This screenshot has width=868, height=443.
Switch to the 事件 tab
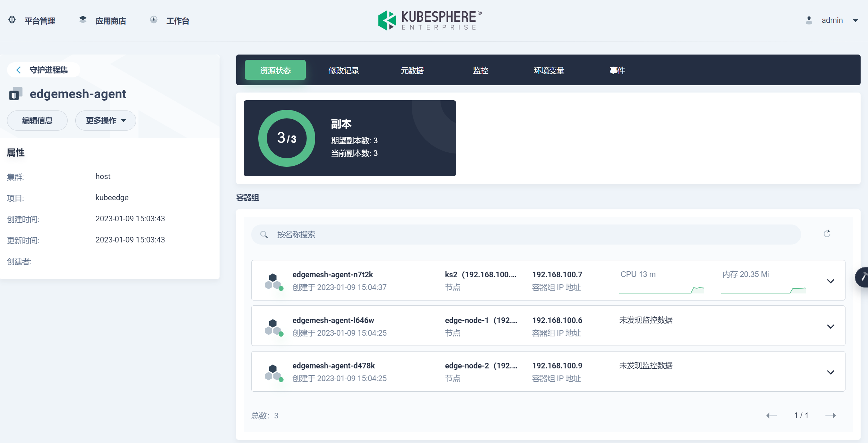coord(617,70)
